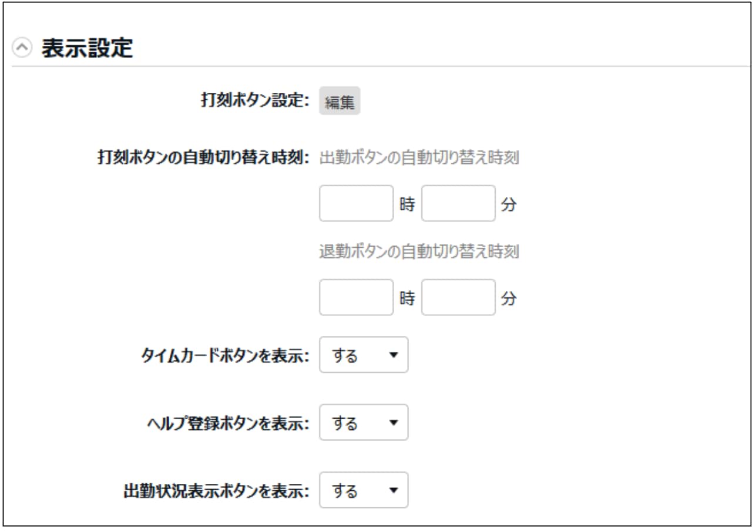
Task: Click the ヘルプ登録ボタンを表示 label
Action: (229, 424)
